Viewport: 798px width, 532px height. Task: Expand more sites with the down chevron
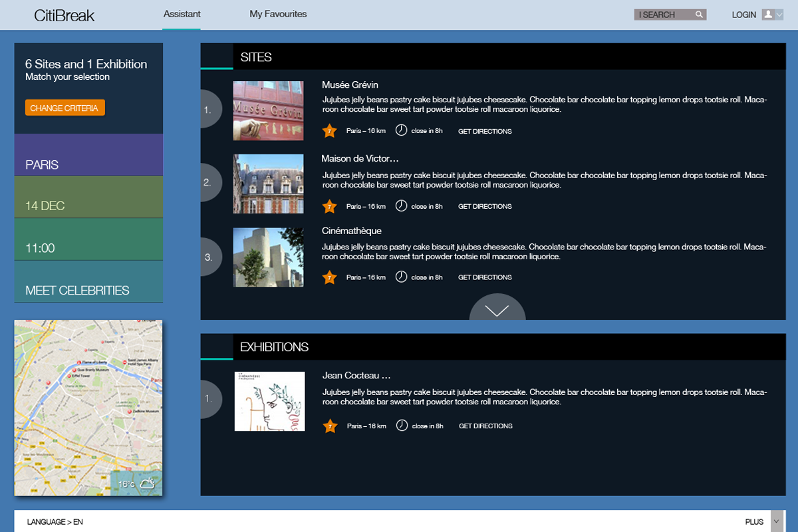pyautogui.click(x=497, y=308)
